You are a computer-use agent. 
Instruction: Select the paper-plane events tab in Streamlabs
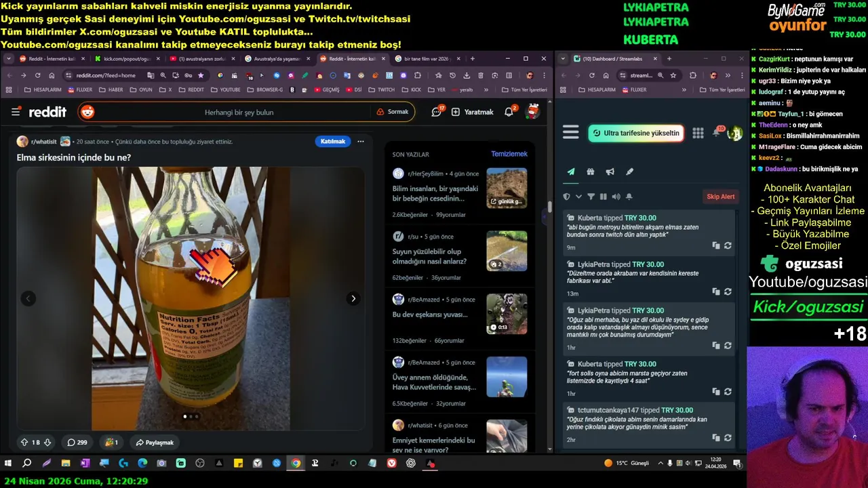click(x=571, y=171)
